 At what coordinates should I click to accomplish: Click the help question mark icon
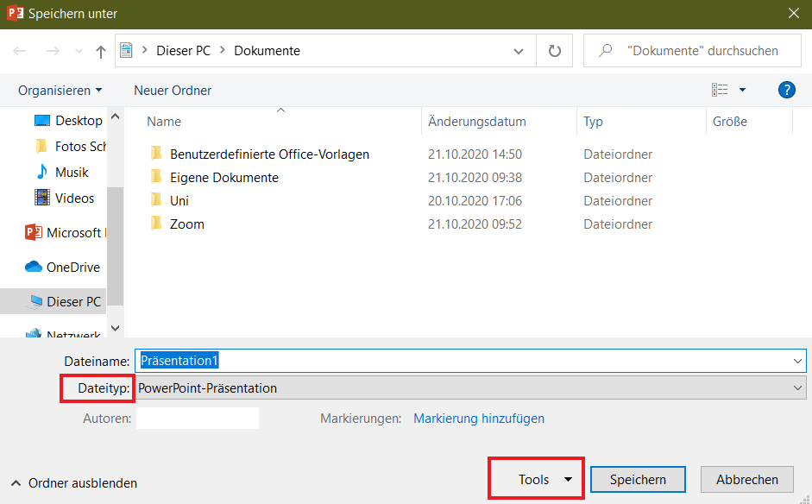[786, 90]
